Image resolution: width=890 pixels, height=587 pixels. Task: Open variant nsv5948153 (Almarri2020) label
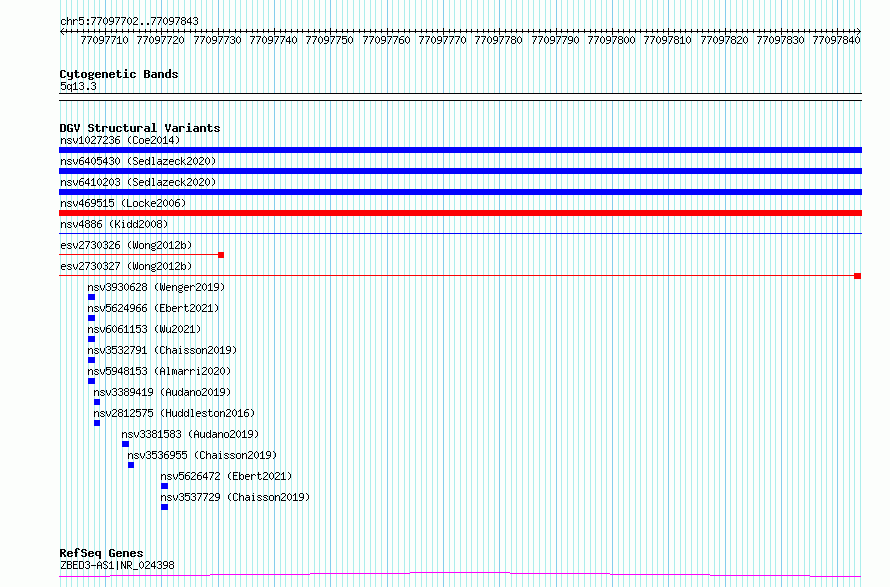point(159,371)
